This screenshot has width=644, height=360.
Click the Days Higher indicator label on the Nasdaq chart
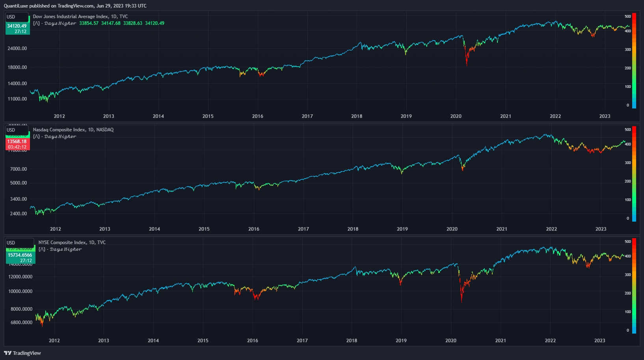(x=54, y=136)
